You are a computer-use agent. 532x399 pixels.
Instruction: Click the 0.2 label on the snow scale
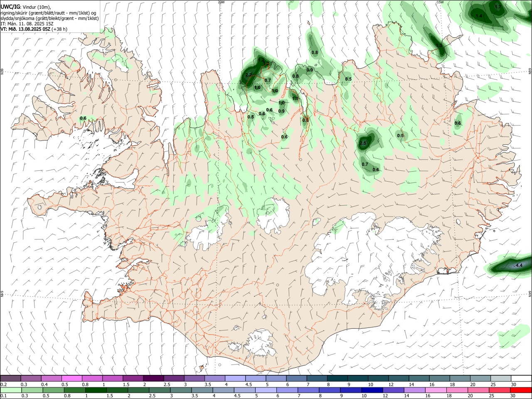click(x=4, y=384)
